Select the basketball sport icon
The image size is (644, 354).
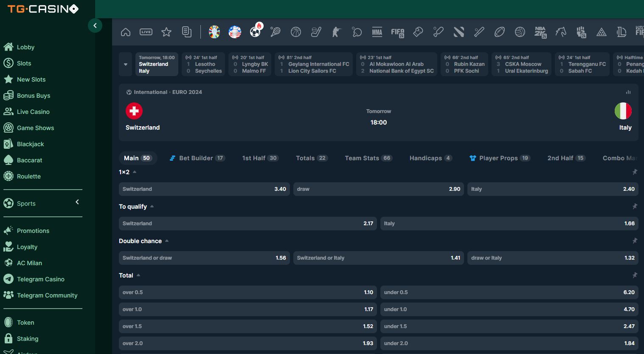296,32
